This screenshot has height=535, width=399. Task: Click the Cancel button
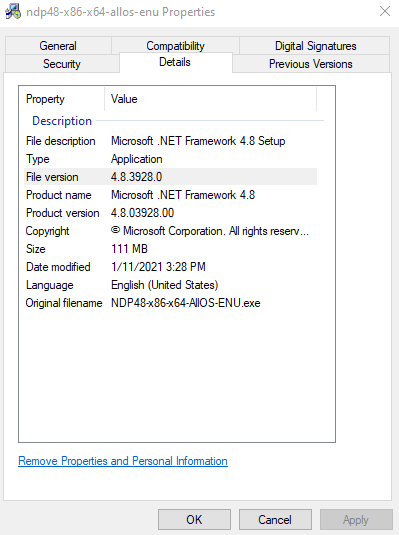[x=275, y=520]
